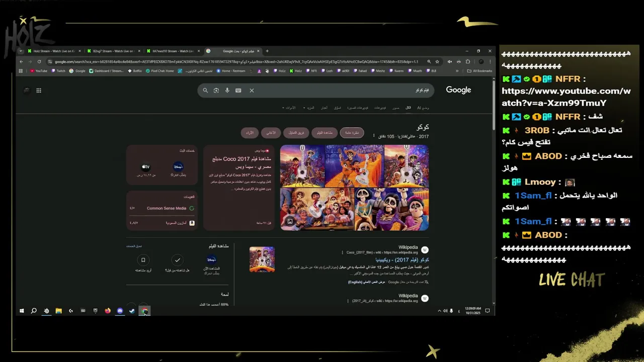This screenshot has height=362, width=644.
Task: Open the Botrix bookmark
Action: (x=134, y=71)
